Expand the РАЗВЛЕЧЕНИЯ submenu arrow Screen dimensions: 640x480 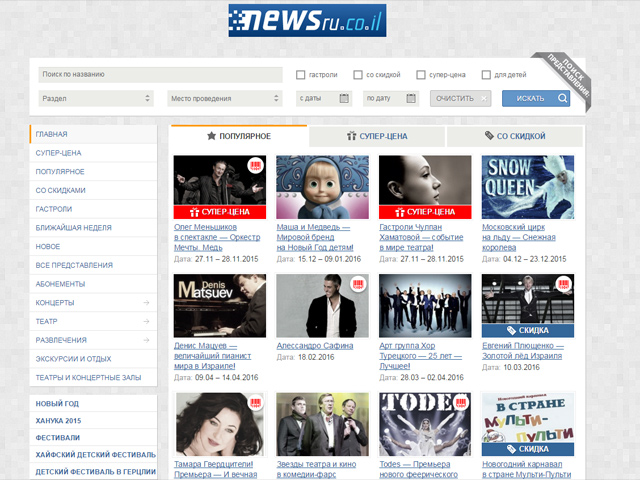tap(146, 340)
